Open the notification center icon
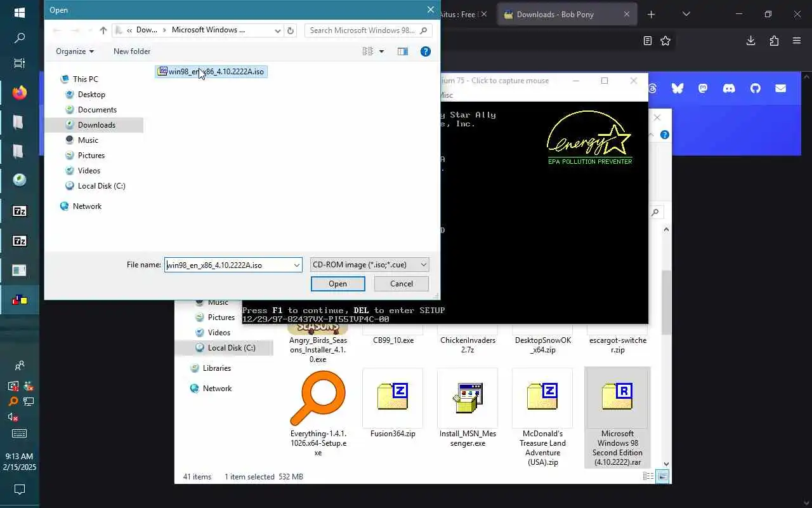 click(20, 490)
